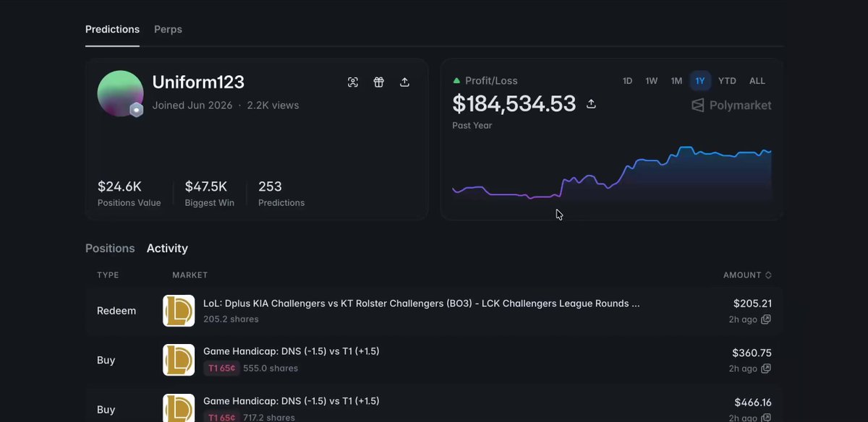Select the 1D time range
The width and height of the screenshot is (868, 422).
pyautogui.click(x=627, y=81)
